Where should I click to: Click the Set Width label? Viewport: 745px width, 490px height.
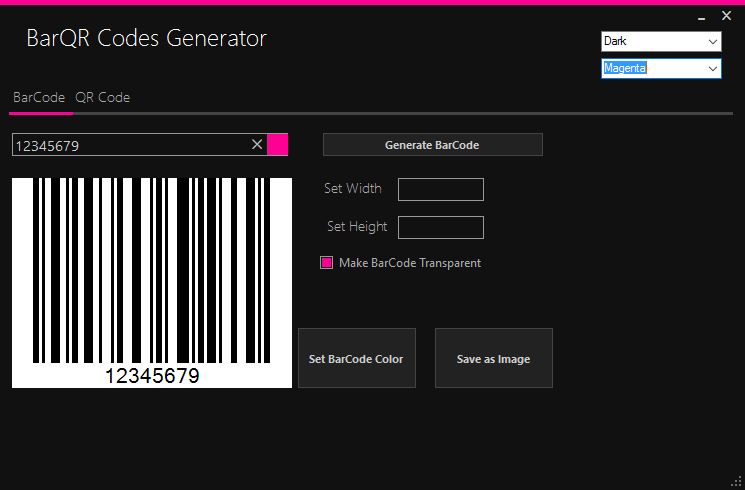(353, 189)
